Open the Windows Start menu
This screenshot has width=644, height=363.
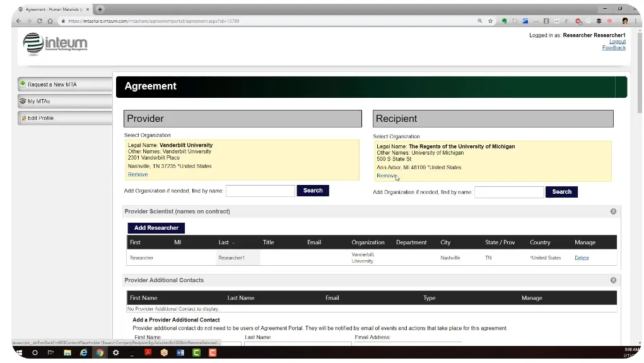coord(19,353)
